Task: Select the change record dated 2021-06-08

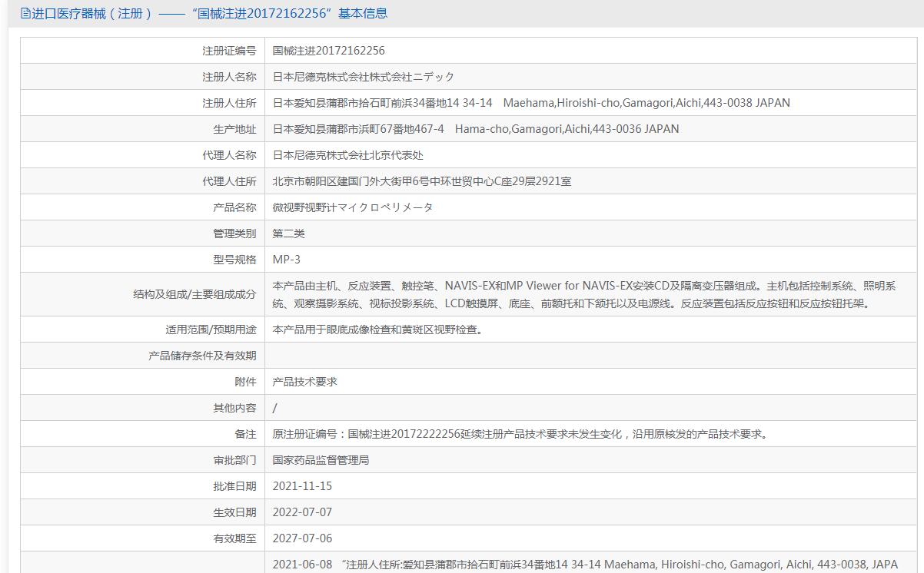Action: pyautogui.click(x=585, y=565)
